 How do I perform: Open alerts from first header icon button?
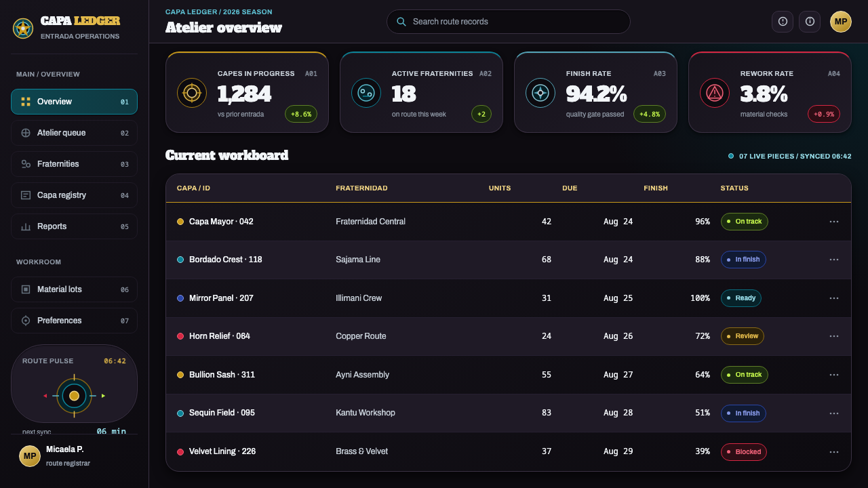783,22
